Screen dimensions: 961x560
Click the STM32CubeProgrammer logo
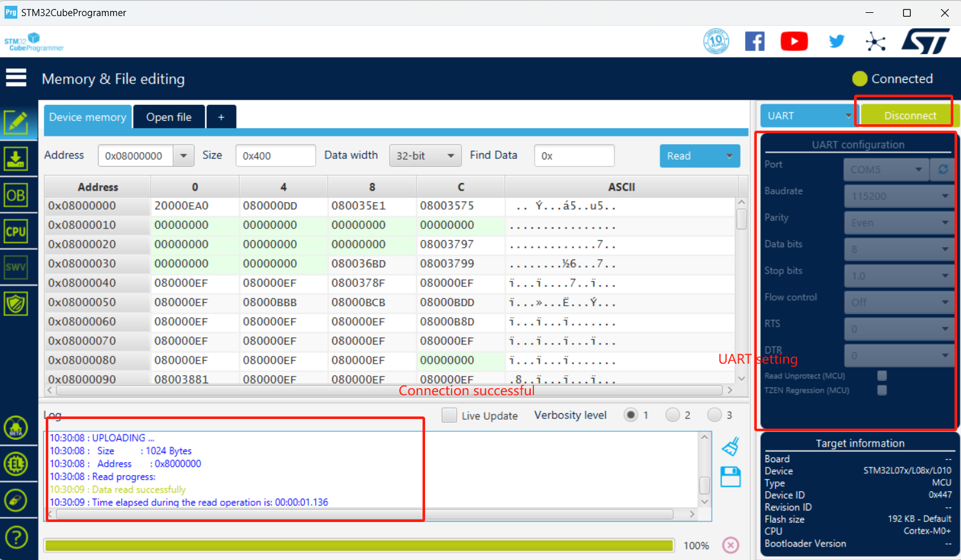point(34,42)
